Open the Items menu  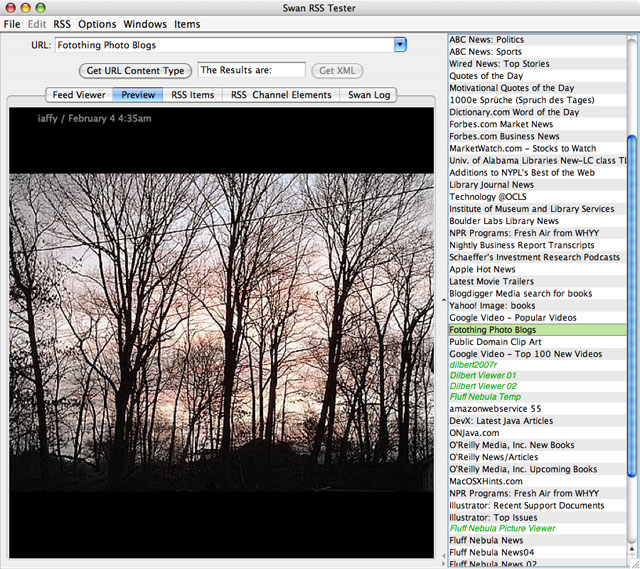tap(187, 24)
